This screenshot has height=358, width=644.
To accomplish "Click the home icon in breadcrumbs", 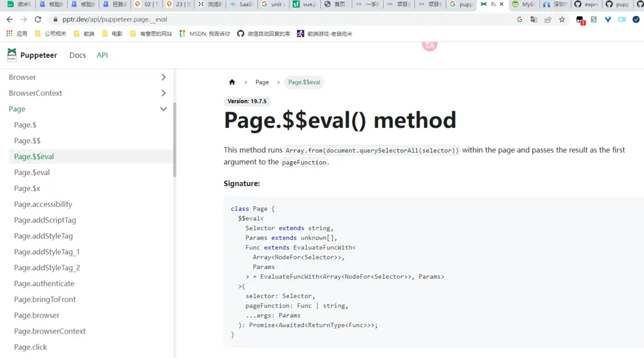I will [232, 82].
